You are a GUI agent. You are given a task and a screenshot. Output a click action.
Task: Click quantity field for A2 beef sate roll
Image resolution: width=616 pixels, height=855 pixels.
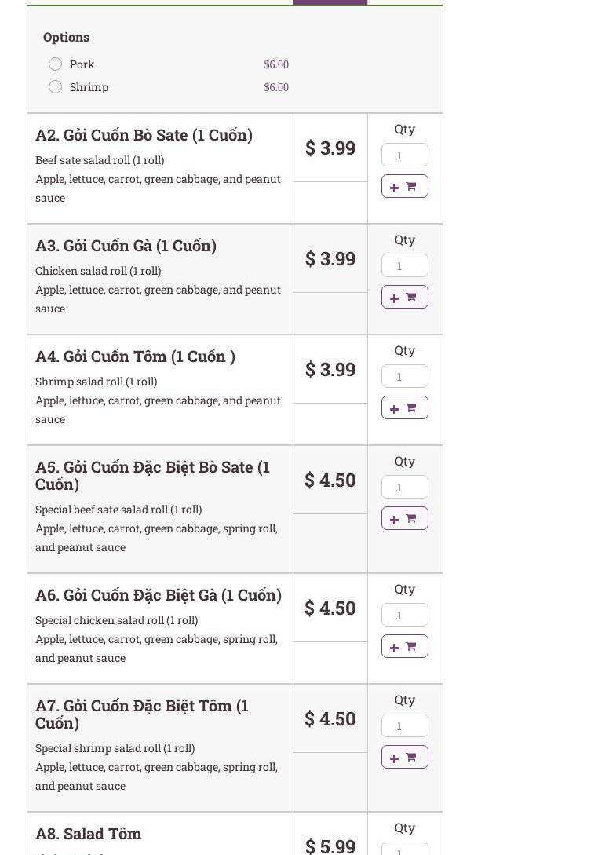click(x=404, y=155)
